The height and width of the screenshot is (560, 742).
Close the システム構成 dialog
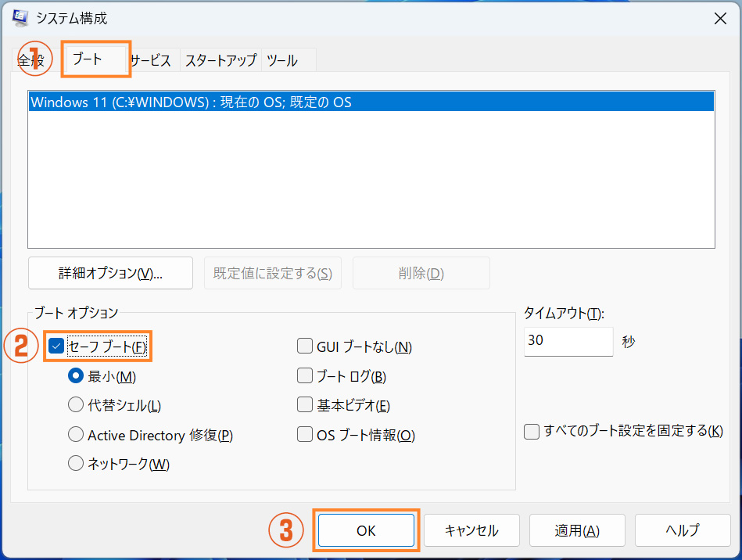pos(720,19)
